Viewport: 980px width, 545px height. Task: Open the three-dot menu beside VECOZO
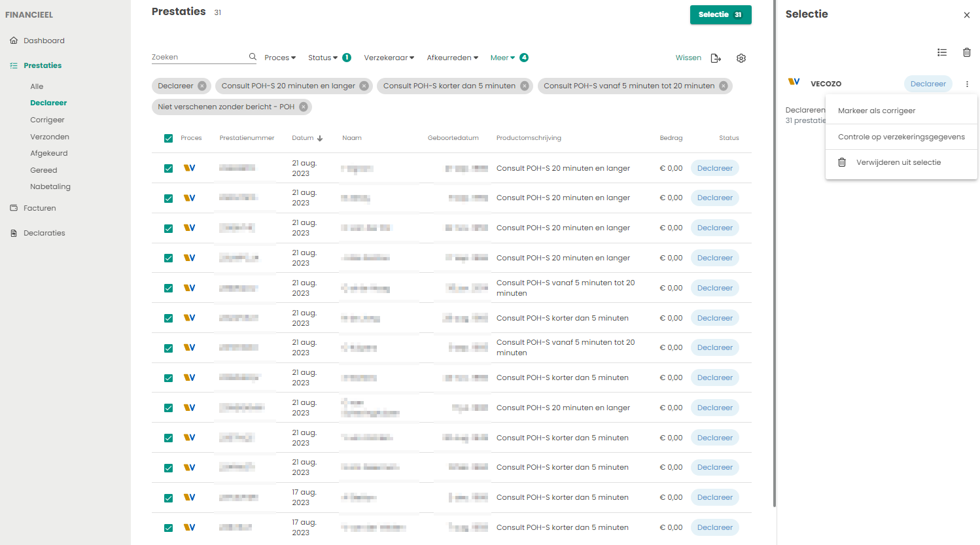tap(967, 84)
